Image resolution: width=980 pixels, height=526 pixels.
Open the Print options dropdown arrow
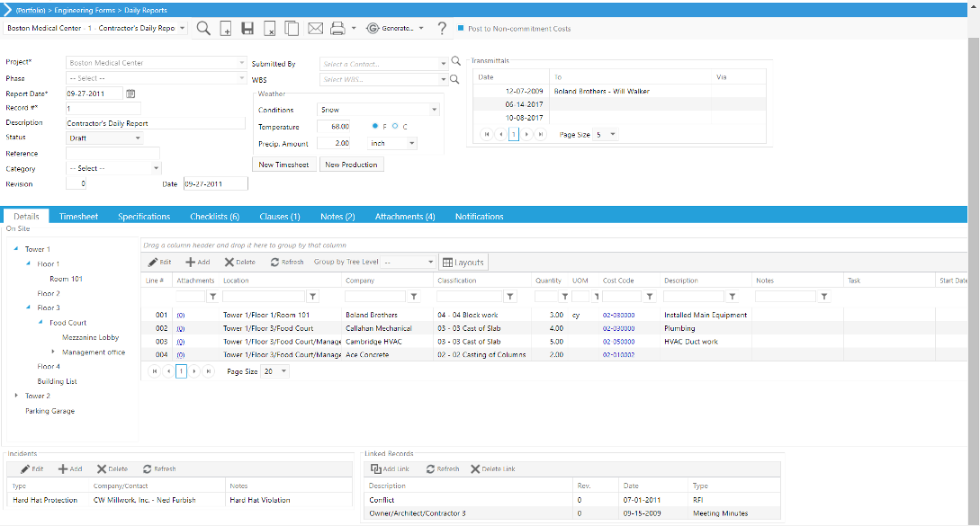click(354, 28)
